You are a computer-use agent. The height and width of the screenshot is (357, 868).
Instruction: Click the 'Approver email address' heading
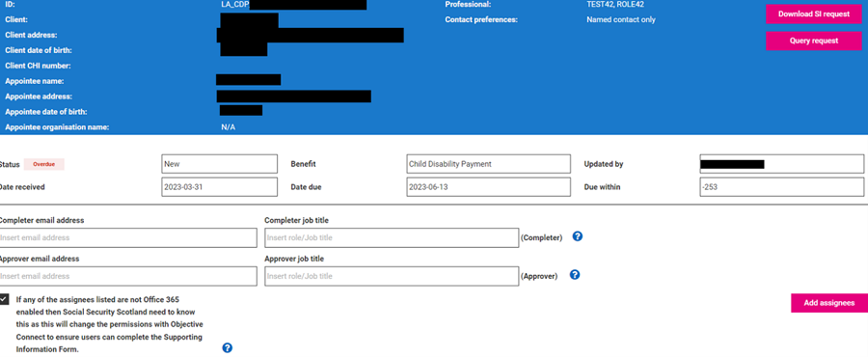pyautogui.click(x=40, y=259)
